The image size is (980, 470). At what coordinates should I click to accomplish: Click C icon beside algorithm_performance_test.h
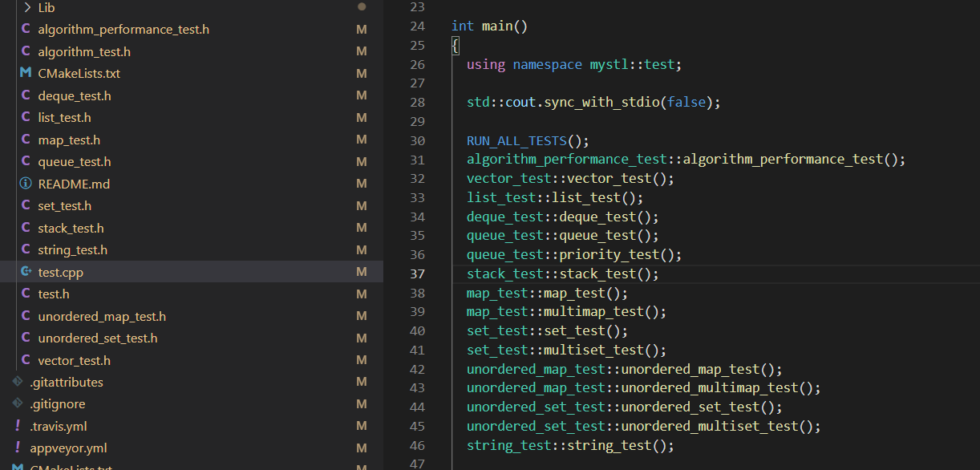(x=26, y=29)
